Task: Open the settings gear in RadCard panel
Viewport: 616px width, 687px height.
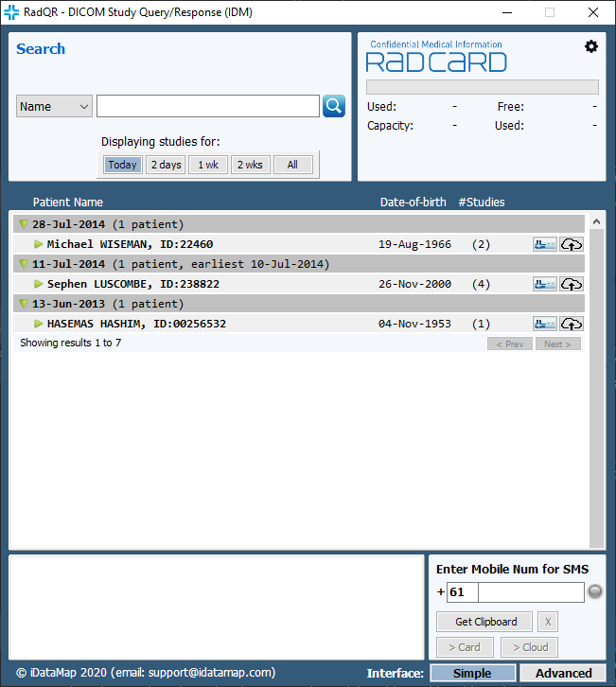Action: [x=591, y=46]
